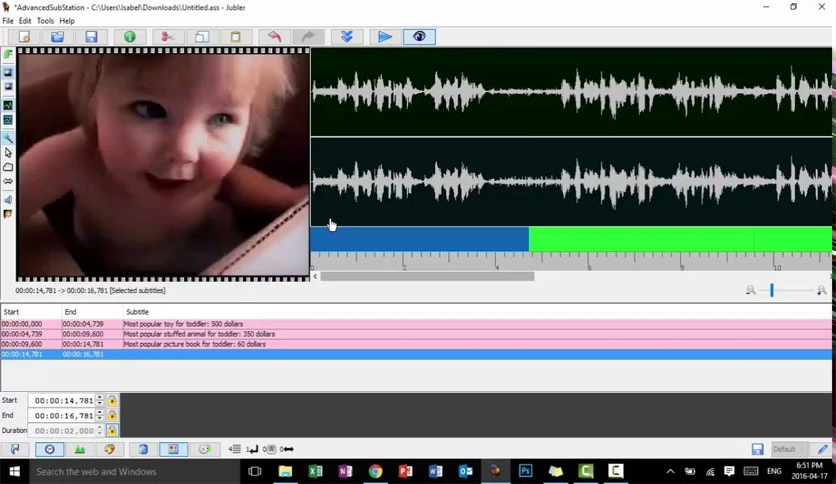
Task: Click the Duration spinner arrows
Action: [100, 430]
